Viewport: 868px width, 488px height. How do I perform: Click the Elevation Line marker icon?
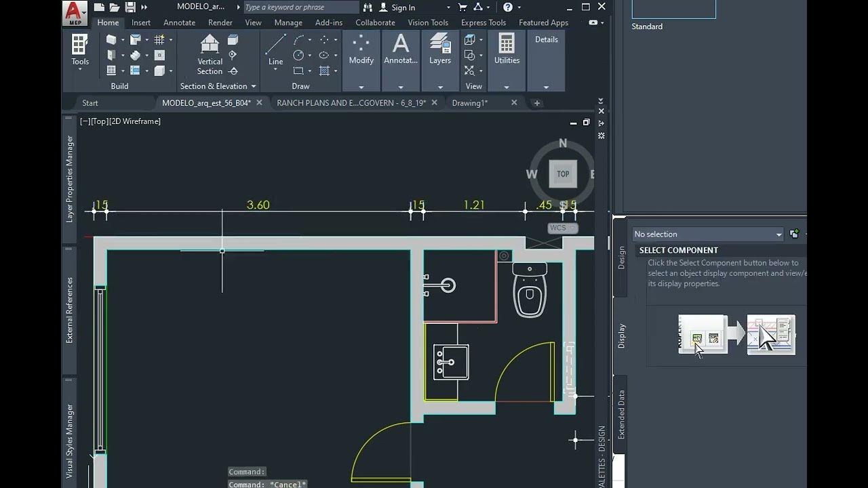[233, 70]
